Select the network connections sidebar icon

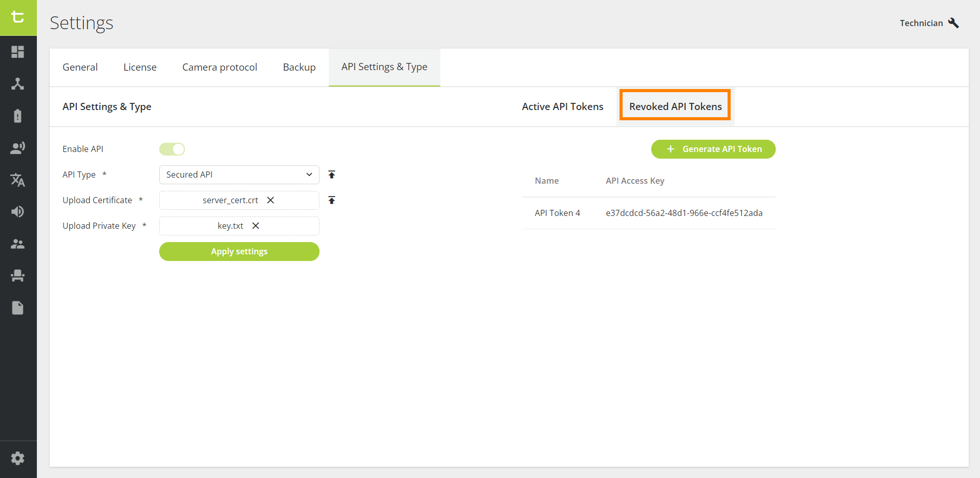[18, 83]
